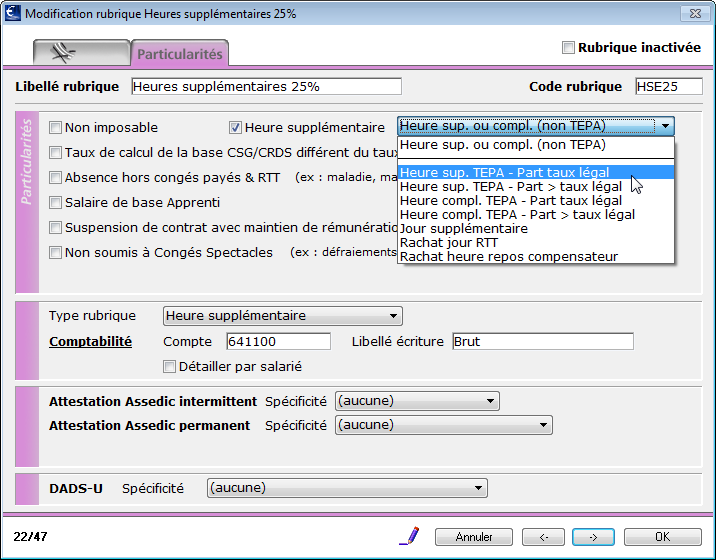716x560 pixels.
Task: Click the Libellé écriture field Brut
Action: pos(543,342)
